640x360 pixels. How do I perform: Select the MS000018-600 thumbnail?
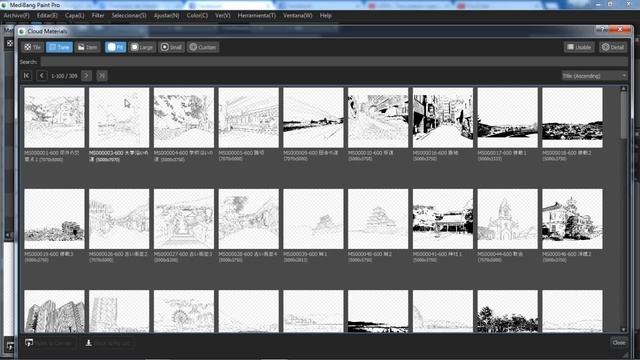point(572,118)
